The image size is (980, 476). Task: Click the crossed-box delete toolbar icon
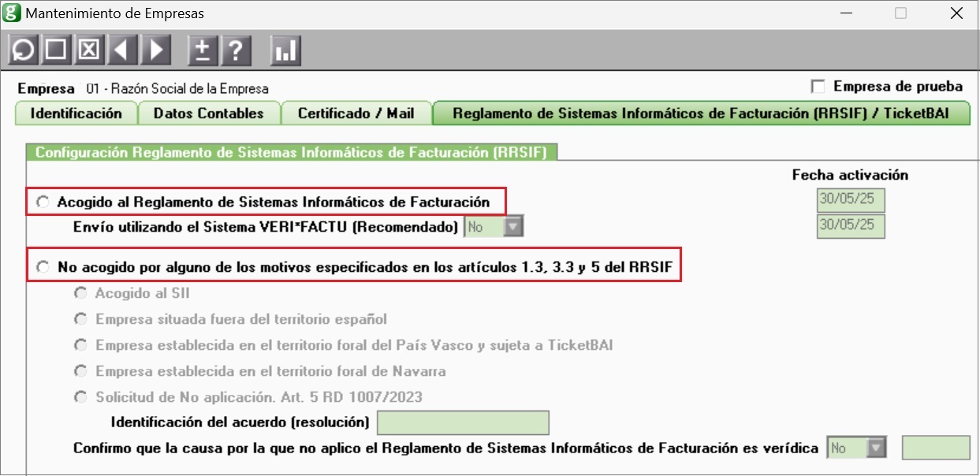pos(89,50)
